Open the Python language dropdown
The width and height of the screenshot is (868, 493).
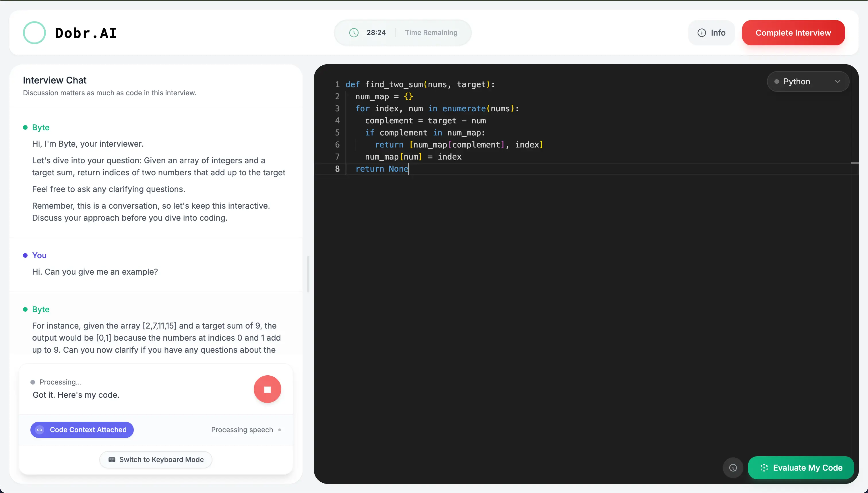[x=808, y=81]
